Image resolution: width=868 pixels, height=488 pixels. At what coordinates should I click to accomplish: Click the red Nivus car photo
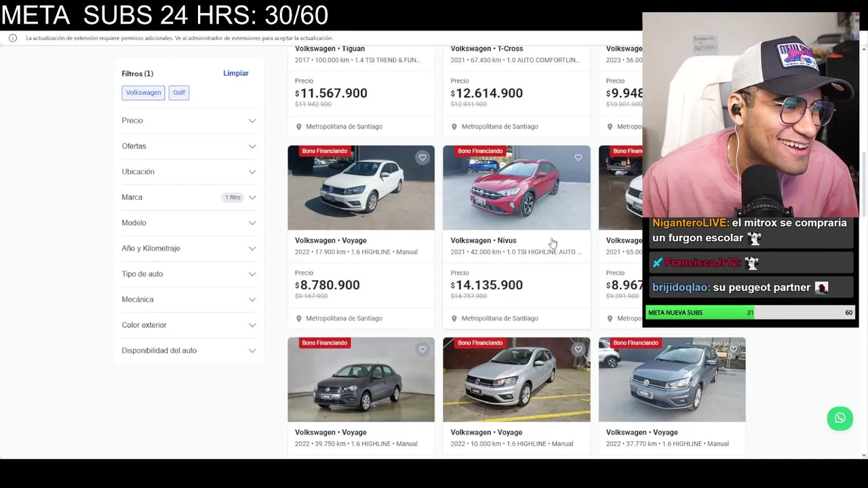point(517,188)
